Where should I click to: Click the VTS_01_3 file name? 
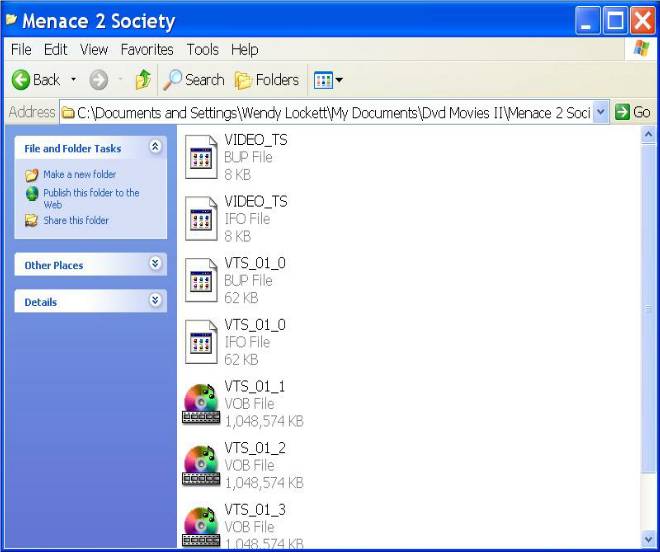click(x=255, y=510)
